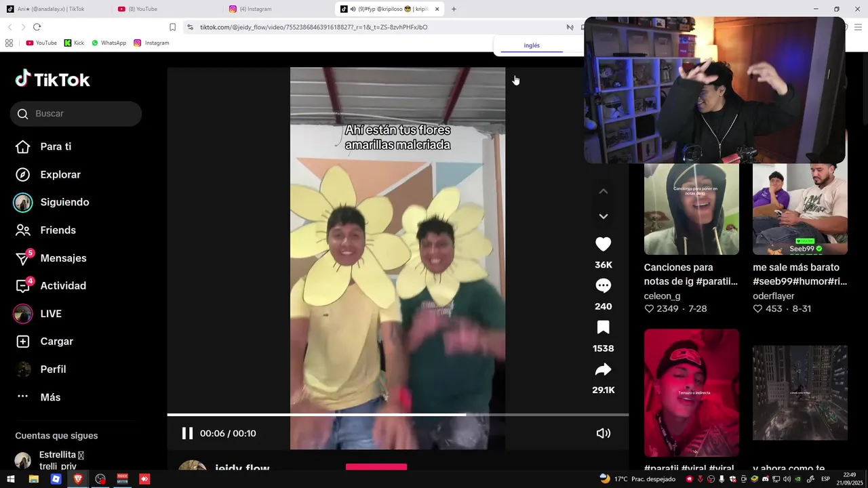This screenshot has height=488, width=868.
Task: Open weather widget 17°C Prac. despejado
Action: (x=637, y=479)
